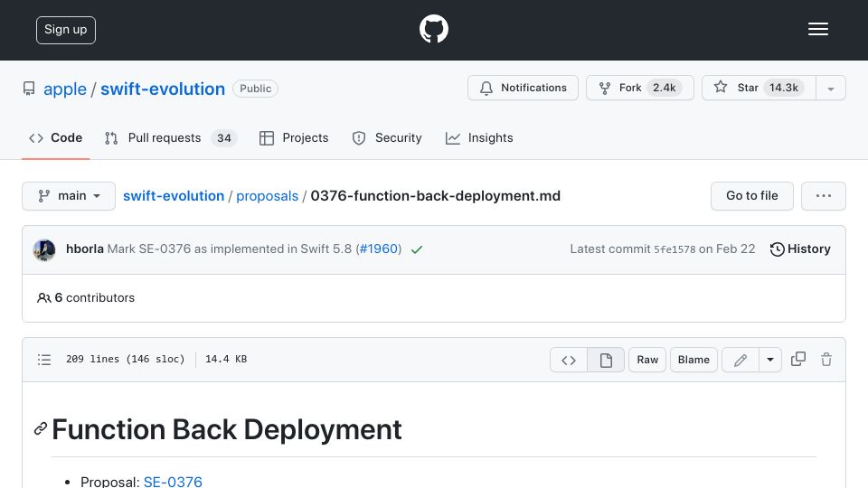The width and height of the screenshot is (868, 488).
Task: Navigate to swift-evolution breadcrumb root
Action: tap(174, 196)
